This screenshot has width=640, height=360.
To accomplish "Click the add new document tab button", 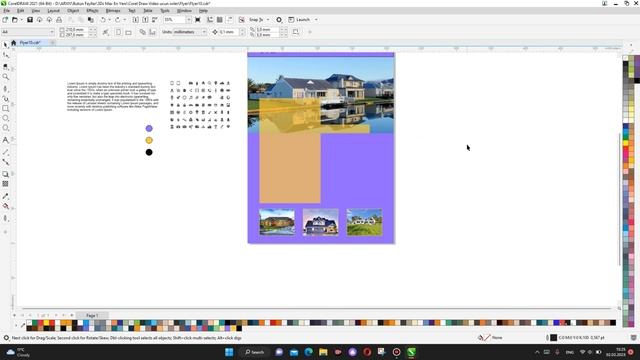I will 53,42.
